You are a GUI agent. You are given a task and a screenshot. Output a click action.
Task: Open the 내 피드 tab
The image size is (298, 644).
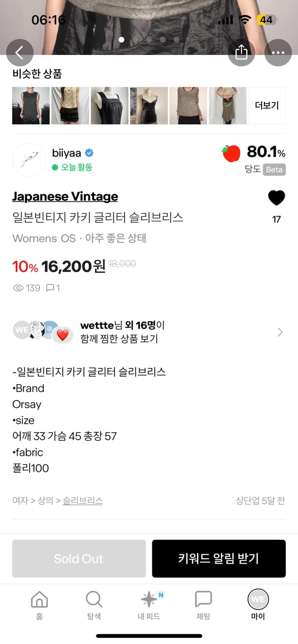coord(149,605)
